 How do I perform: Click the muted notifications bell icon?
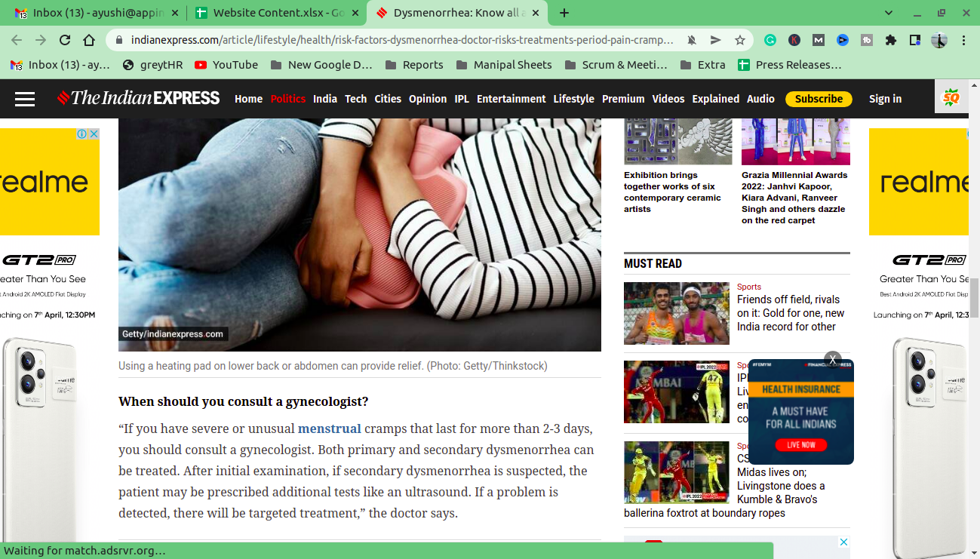691,40
